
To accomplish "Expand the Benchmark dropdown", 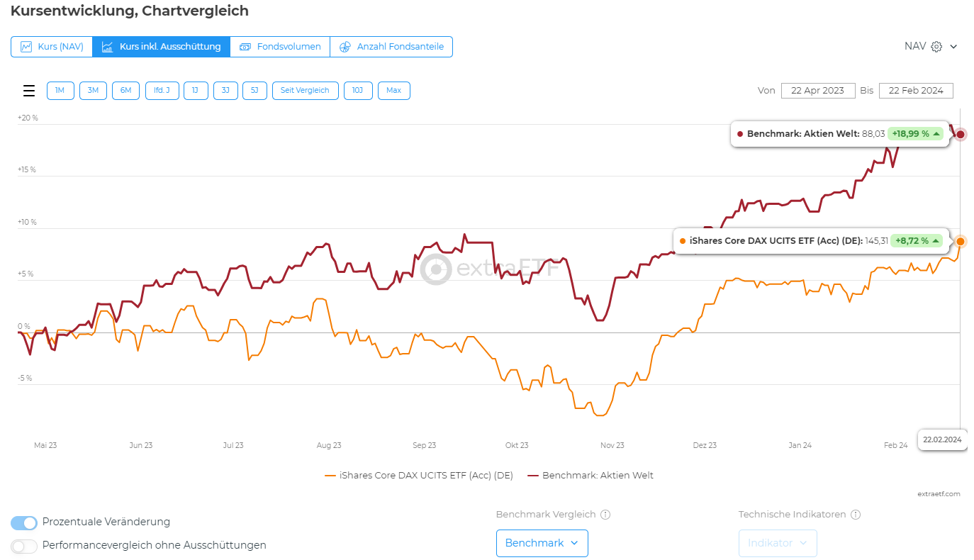I will pyautogui.click(x=542, y=543).
